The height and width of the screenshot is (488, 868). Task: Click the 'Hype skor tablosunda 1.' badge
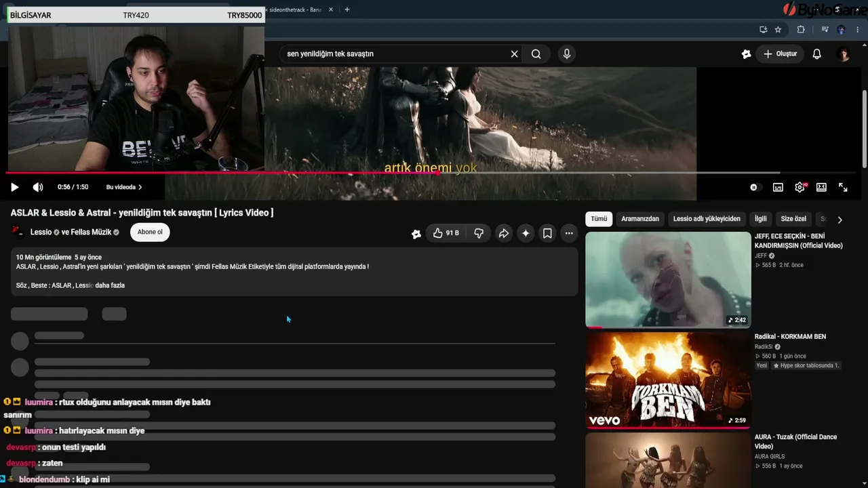[806, 365]
